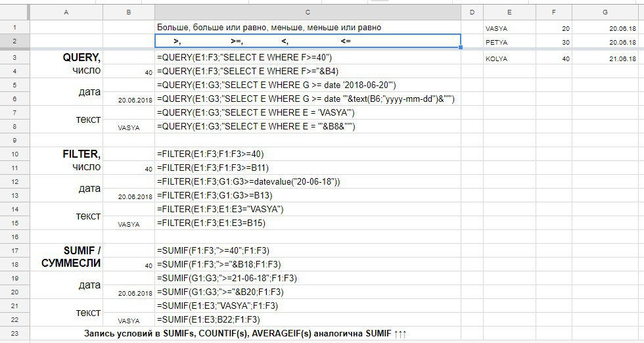This screenshot has width=644, height=343.
Task: Select column G header
Action: (605, 12)
